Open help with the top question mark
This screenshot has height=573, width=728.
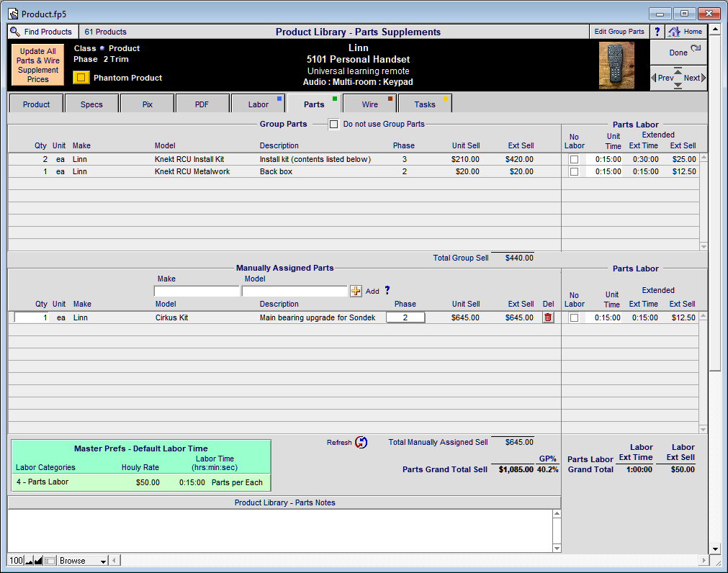coord(657,32)
